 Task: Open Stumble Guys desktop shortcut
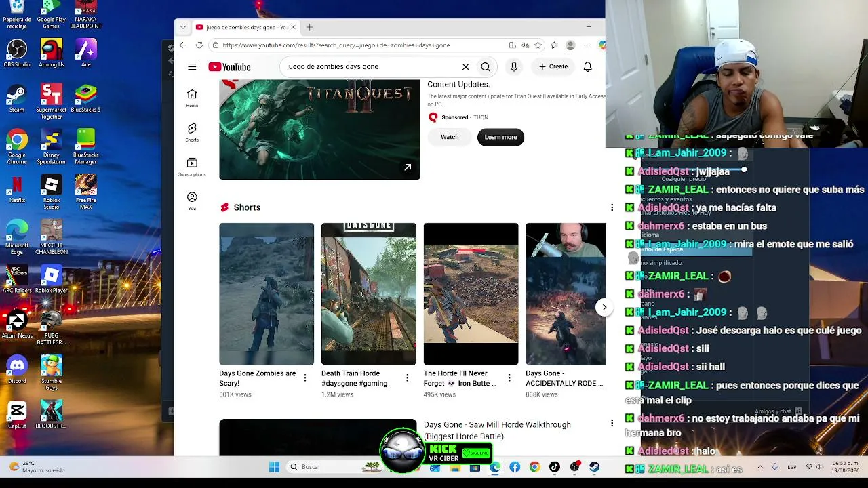tap(52, 373)
